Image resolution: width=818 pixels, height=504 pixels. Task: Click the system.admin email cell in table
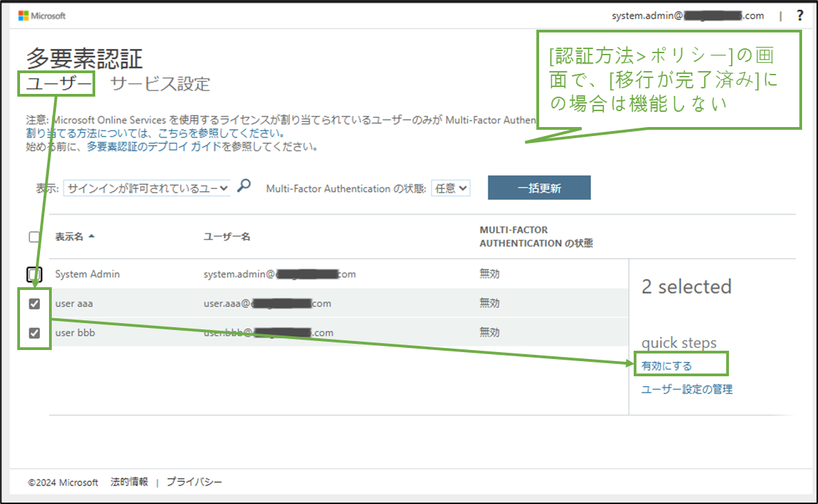(x=280, y=274)
